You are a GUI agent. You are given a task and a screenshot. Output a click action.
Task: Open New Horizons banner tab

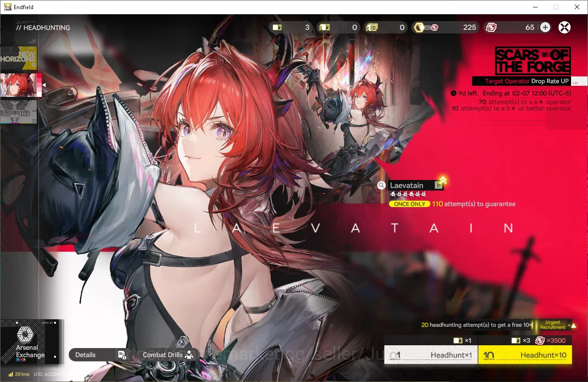(x=18, y=57)
